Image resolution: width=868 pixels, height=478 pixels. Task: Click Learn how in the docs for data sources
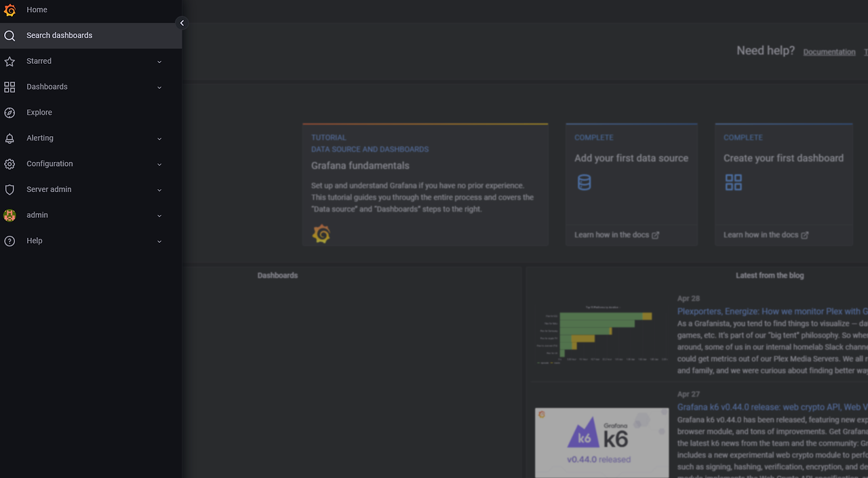[x=612, y=235]
